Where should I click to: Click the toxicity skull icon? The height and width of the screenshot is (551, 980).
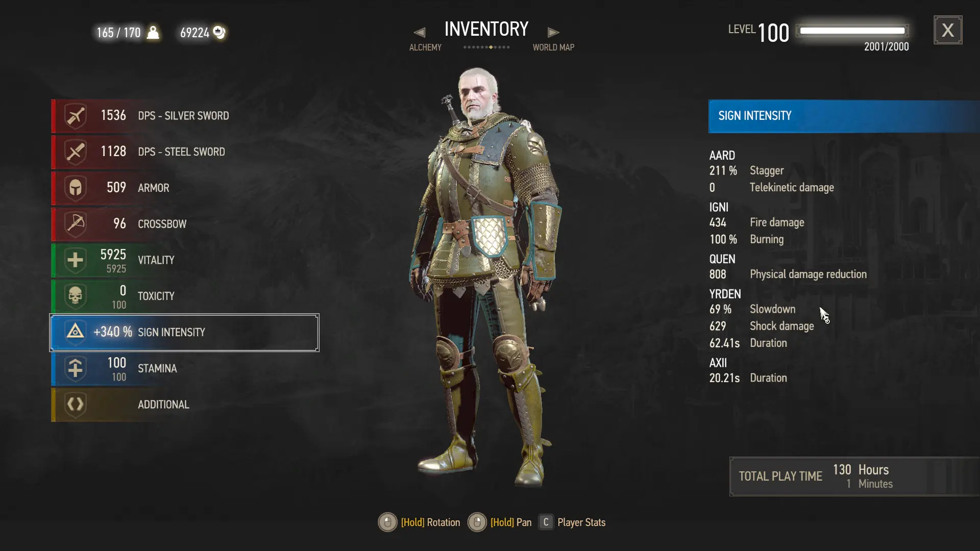tap(76, 296)
